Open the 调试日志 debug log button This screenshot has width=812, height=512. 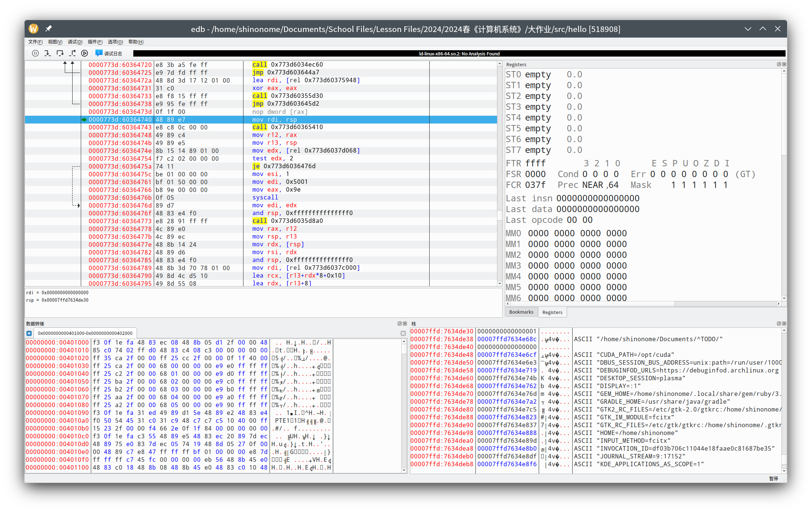click(x=109, y=53)
